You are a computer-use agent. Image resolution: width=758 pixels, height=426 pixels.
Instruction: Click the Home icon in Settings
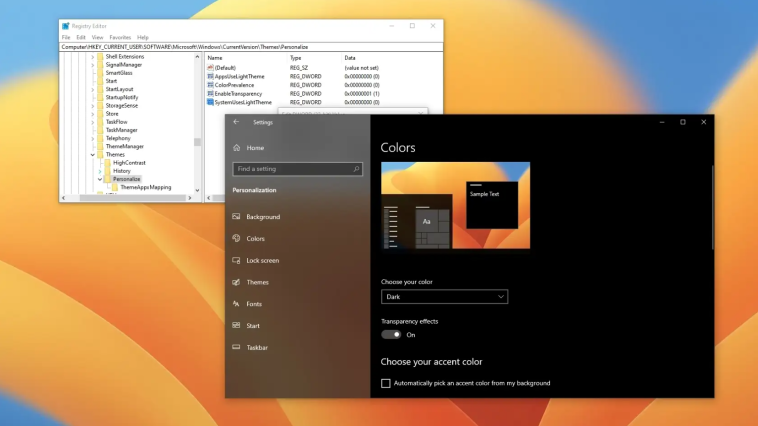pos(236,148)
